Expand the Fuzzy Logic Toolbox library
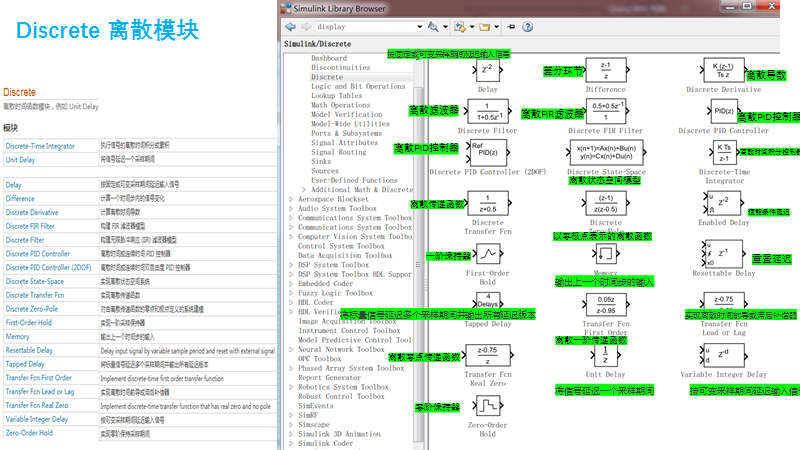Image resolution: width=800 pixels, height=450 pixels. click(291, 293)
